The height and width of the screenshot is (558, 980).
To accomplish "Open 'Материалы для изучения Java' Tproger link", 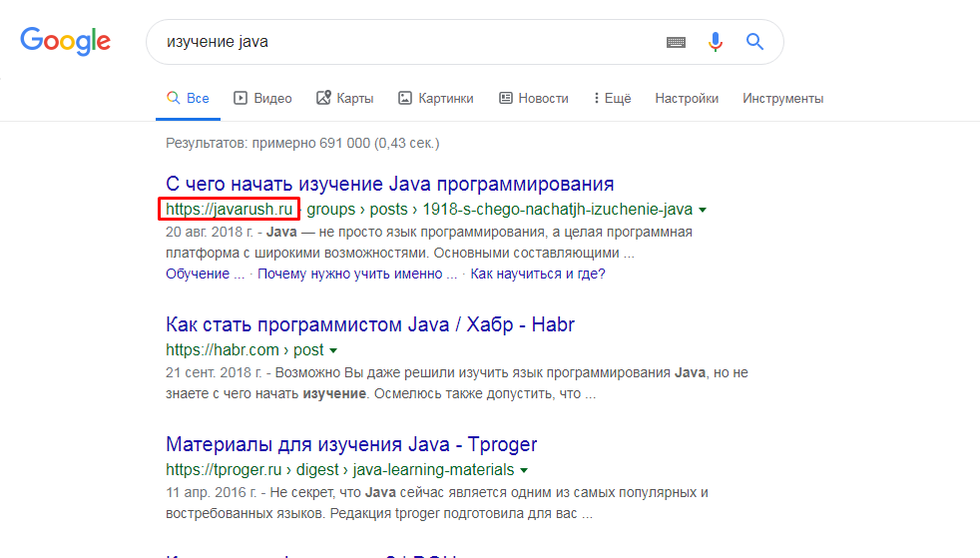I will tap(351, 444).
